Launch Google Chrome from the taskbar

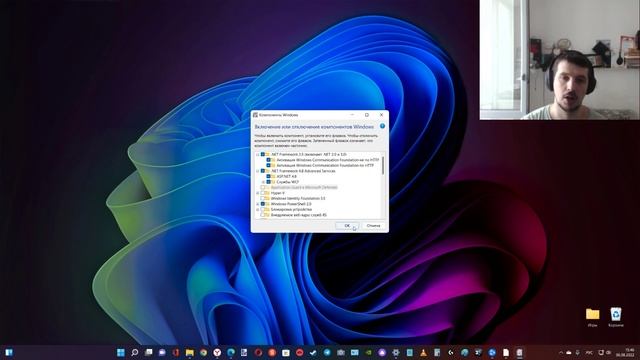coord(203,352)
